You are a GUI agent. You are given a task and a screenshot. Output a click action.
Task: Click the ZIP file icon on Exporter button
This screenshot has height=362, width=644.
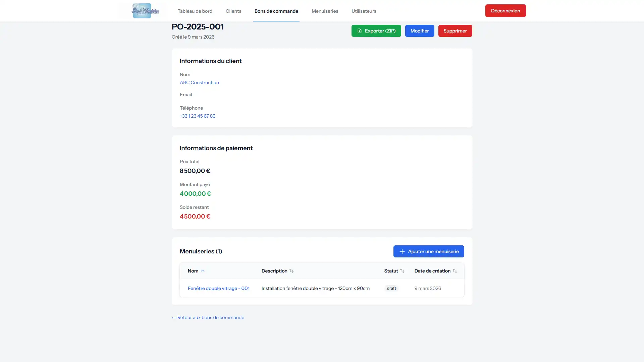[359, 31]
